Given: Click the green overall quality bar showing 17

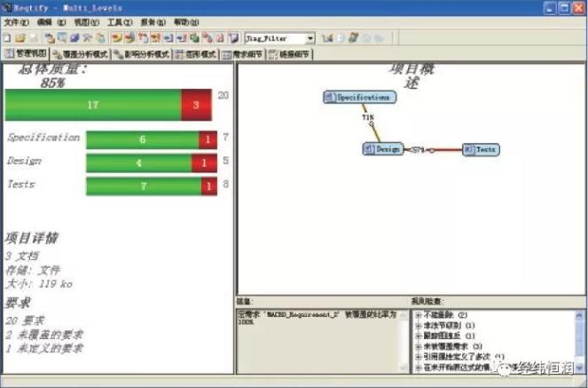Looking at the screenshot, I should (92, 105).
